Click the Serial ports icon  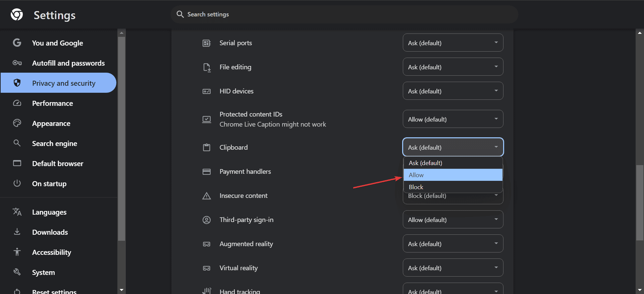point(207,43)
